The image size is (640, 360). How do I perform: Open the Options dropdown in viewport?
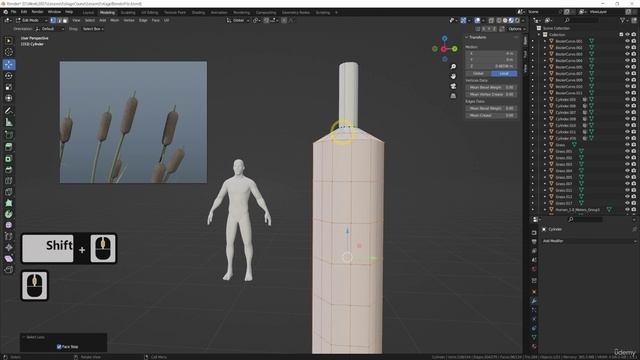pos(516,29)
